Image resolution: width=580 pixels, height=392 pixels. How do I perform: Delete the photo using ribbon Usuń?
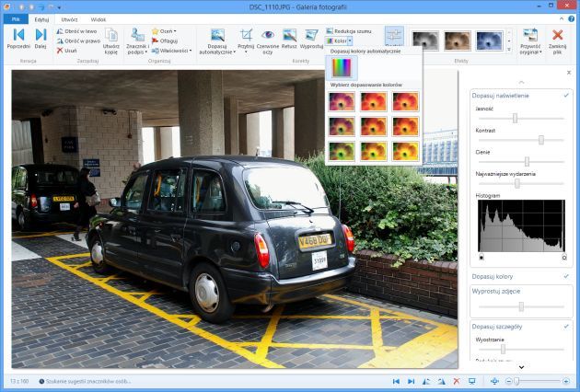(66, 51)
